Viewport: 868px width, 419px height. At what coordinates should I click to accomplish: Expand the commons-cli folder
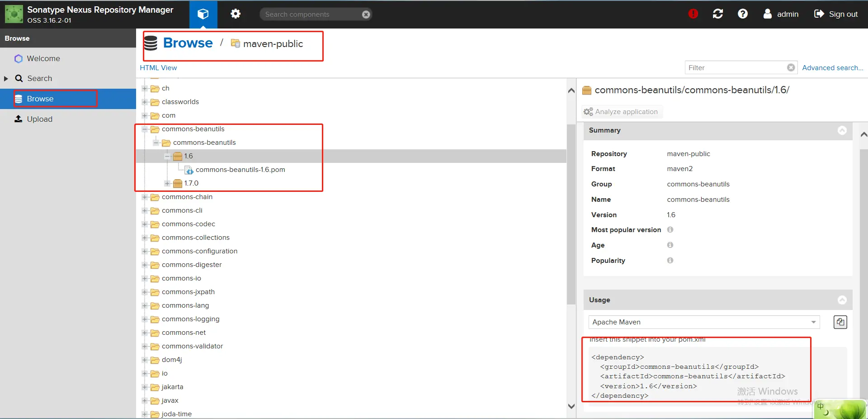(145, 210)
